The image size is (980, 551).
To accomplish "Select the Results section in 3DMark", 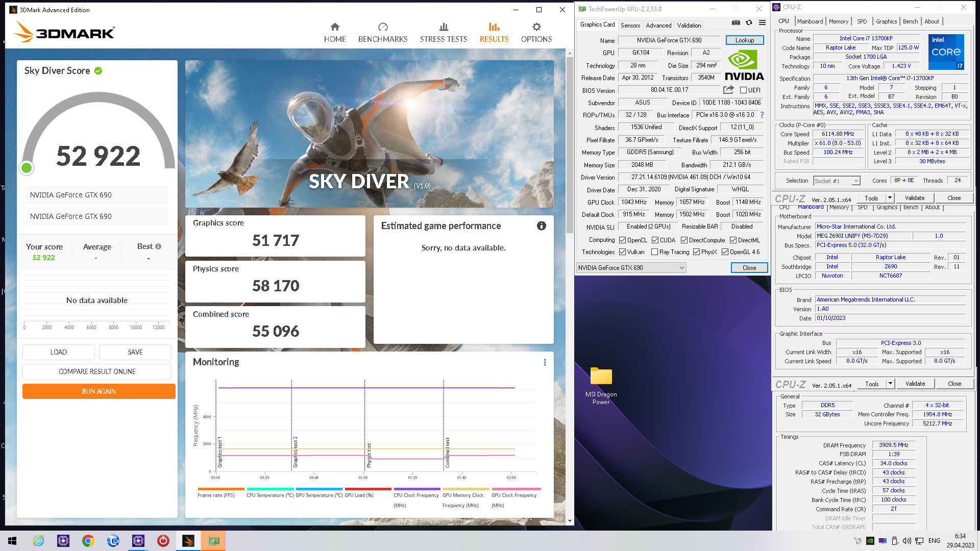I will point(494,33).
